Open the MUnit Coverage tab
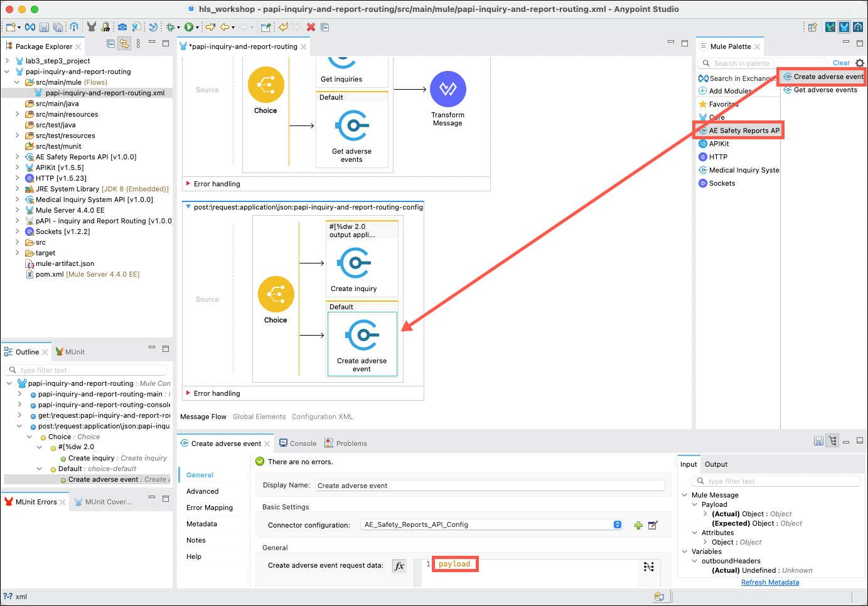 point(103,502)
